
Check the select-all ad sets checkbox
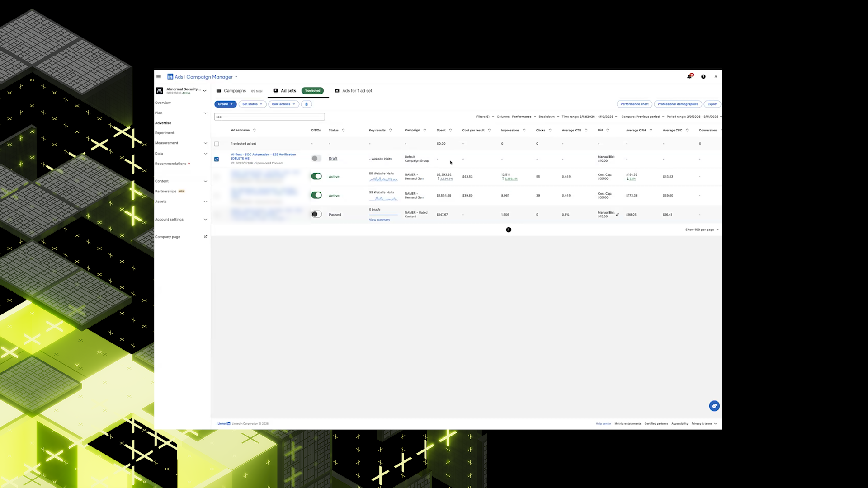pyautogui.click(x=217, y=144)
